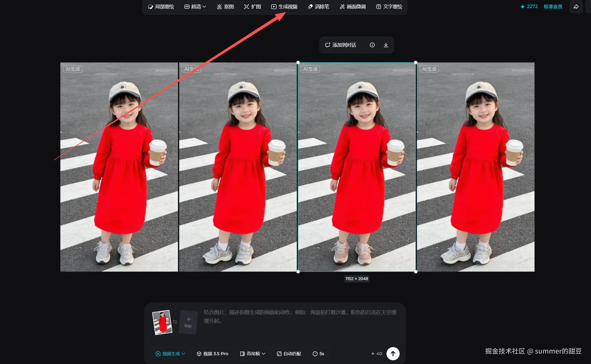Select the 局部重绘 inpaint tool

[x=161, y=7]
